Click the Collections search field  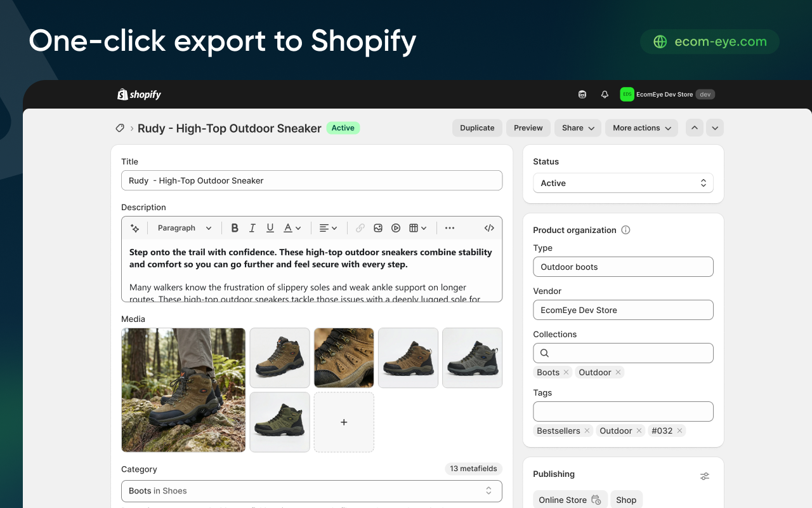tap(623, 353)
